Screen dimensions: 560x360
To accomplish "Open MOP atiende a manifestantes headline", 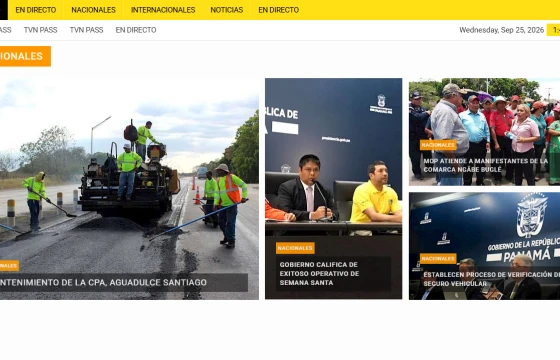I will 486,165.
